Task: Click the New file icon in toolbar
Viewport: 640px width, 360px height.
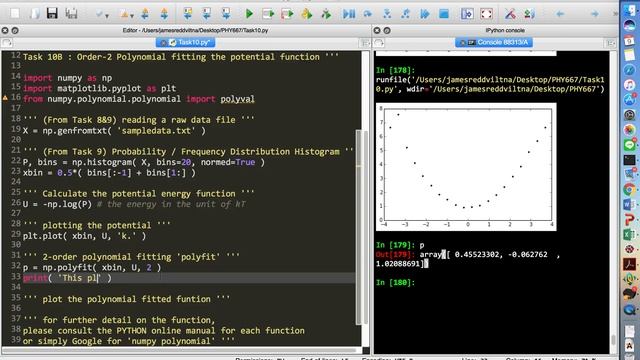Action: coord(15,13)
